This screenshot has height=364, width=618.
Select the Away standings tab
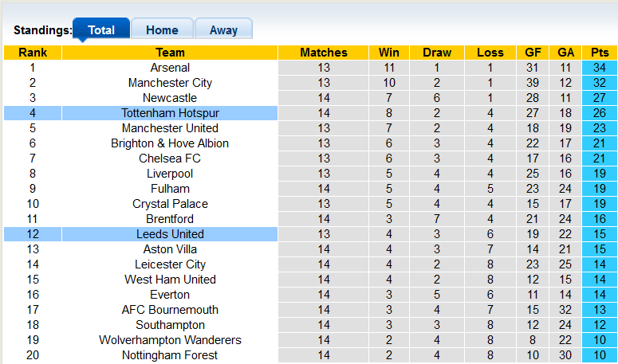click(223, 30)
